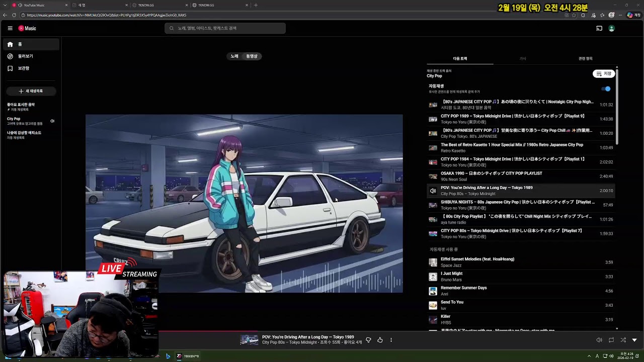644x362 pixels.
Task: Select the 관련 항목 tab
Action: pyautogui.click(x=585, y=59)
